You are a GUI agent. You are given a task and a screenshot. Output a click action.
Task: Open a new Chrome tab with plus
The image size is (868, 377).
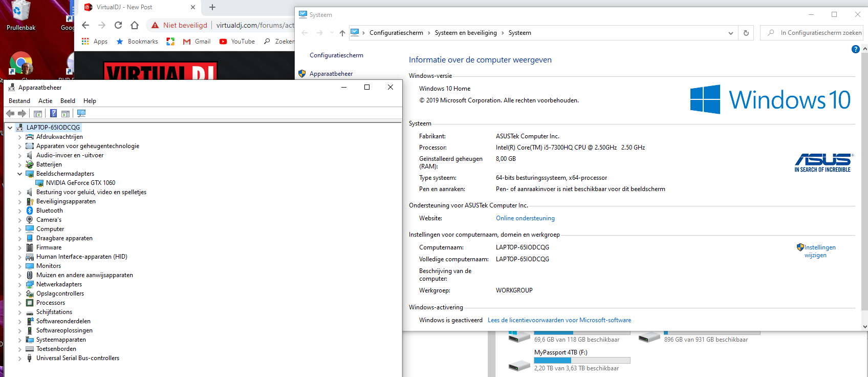pyautogui.click(x=212, y=7)
